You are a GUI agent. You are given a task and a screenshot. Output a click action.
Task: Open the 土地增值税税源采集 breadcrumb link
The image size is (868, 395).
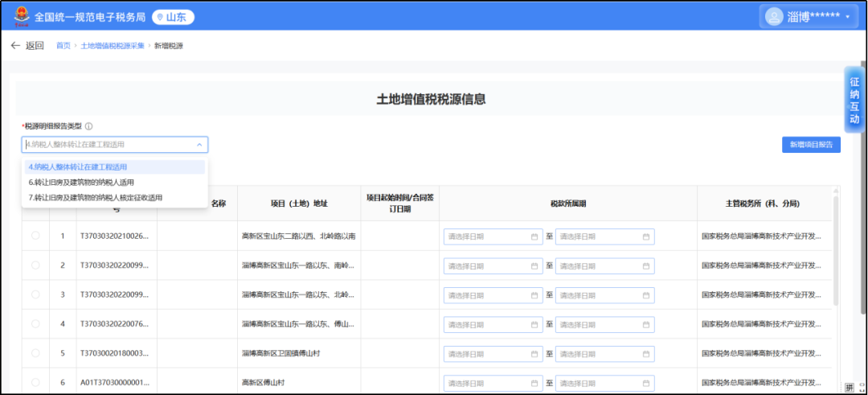pos(113,46)
